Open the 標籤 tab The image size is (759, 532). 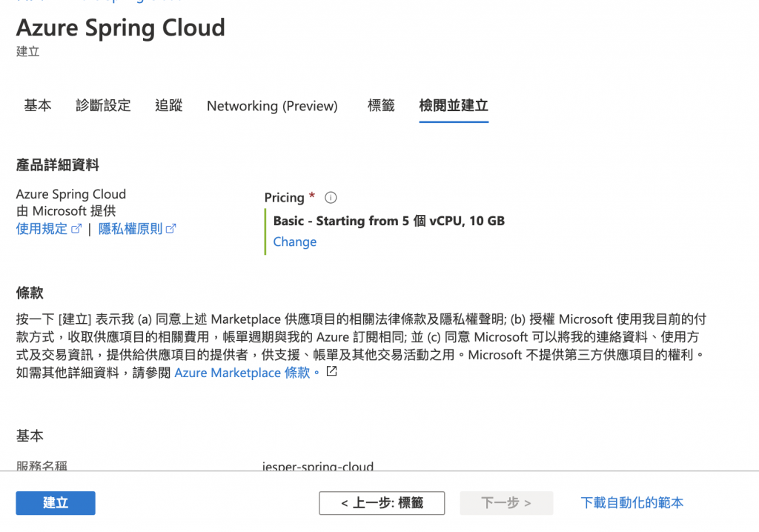(x=381, y=106)
